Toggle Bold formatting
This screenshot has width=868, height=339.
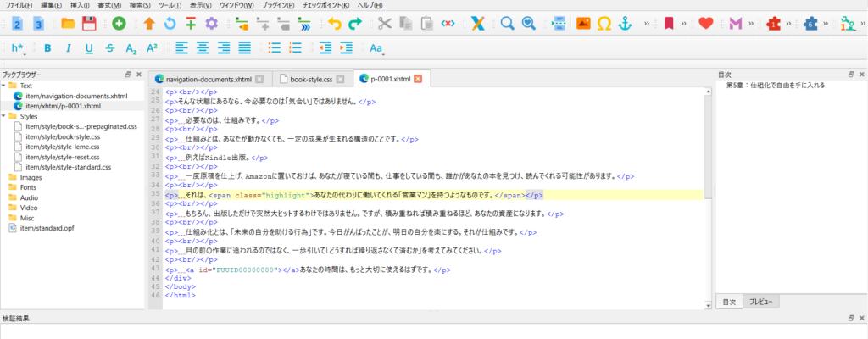coord(47,48)
